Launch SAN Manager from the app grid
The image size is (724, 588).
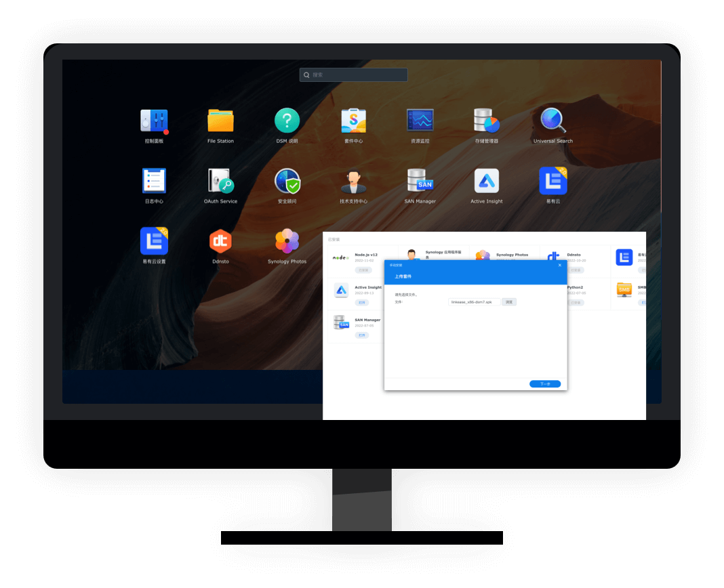(420, 182)
